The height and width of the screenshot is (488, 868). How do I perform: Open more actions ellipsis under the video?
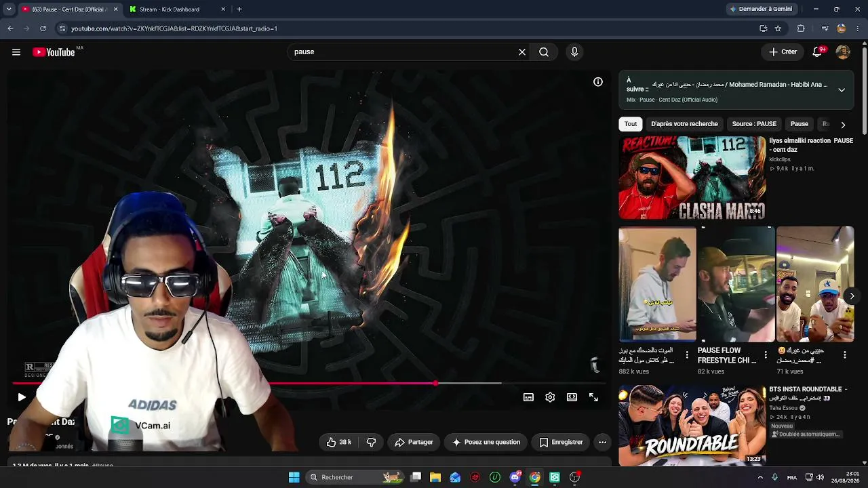(x=602, y=442)
